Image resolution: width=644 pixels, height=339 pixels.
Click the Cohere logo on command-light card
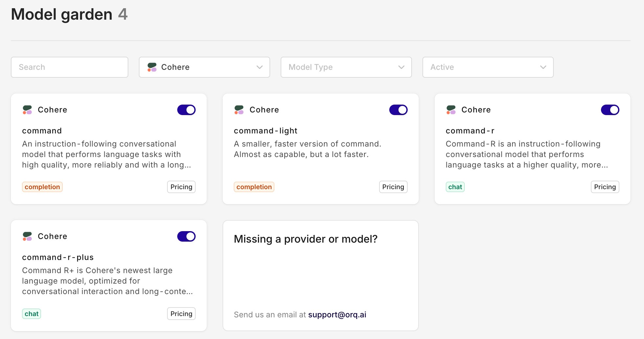(239, 110)
